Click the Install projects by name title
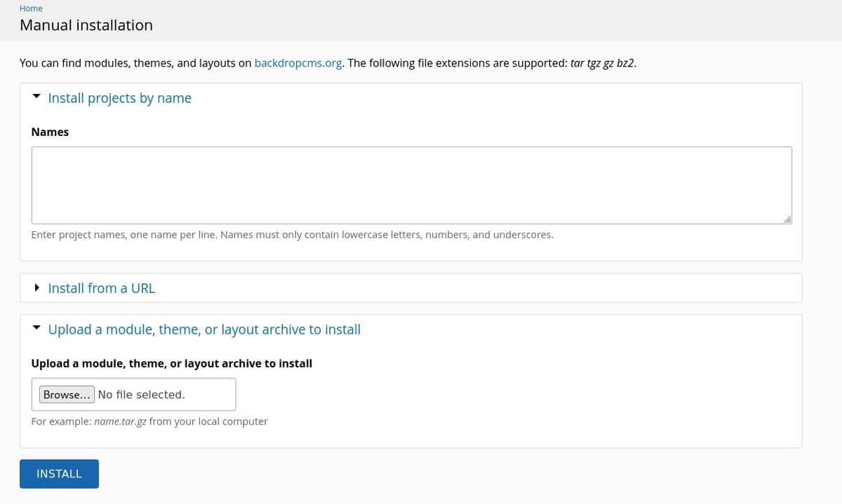Image resolution: width=842 pixels, height=504 pixels. click(x=119, y=98)
